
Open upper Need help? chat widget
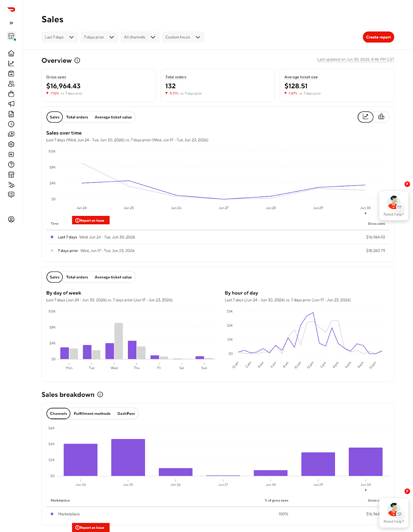[x=394, y=206]
